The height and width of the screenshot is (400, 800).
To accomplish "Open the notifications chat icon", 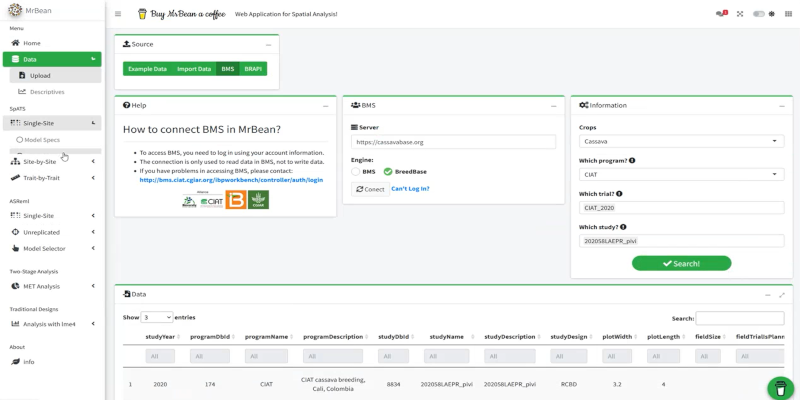I will tap(721, 14).
